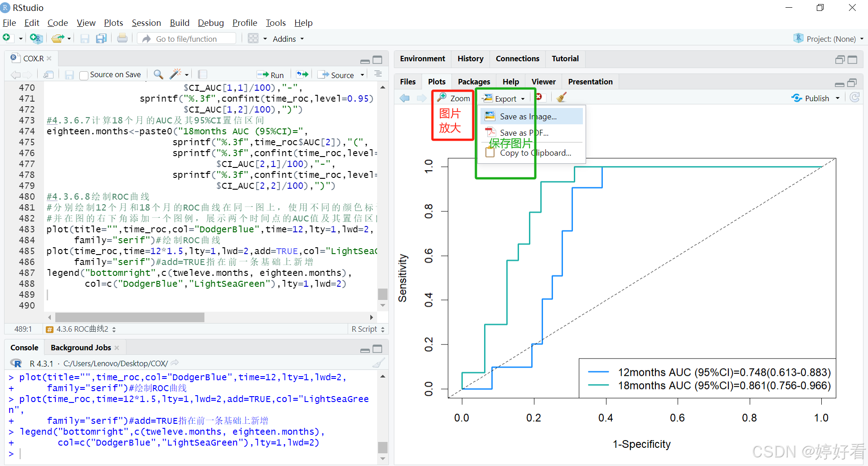Click the re-run previous code icon
Viewport: 868px width, 466px height.
point(302,74)
